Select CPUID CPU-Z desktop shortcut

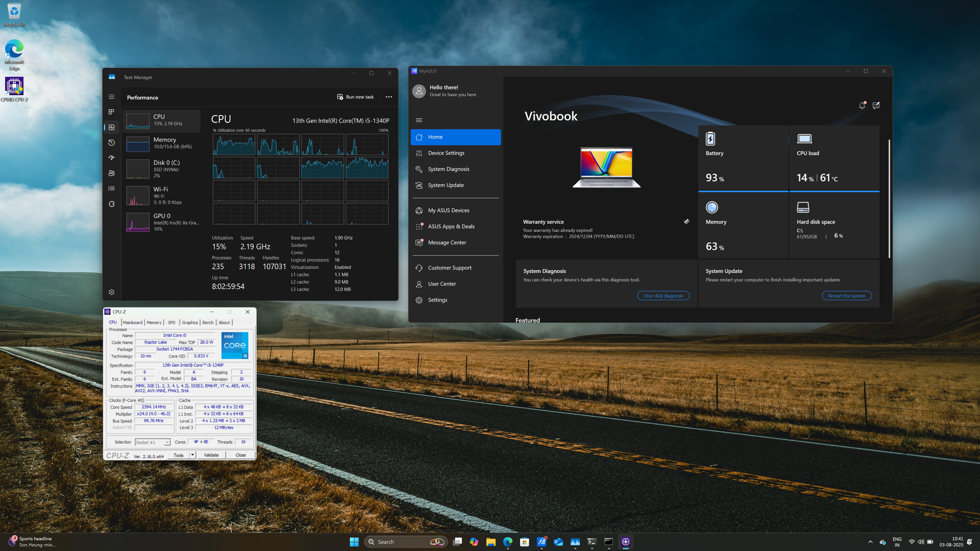click(x=14, y=90)
